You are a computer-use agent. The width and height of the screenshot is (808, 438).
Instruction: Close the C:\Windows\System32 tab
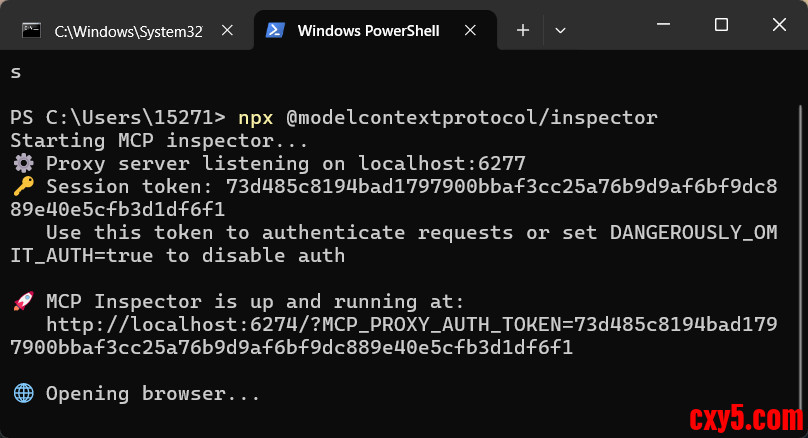(x=228, y=31)
